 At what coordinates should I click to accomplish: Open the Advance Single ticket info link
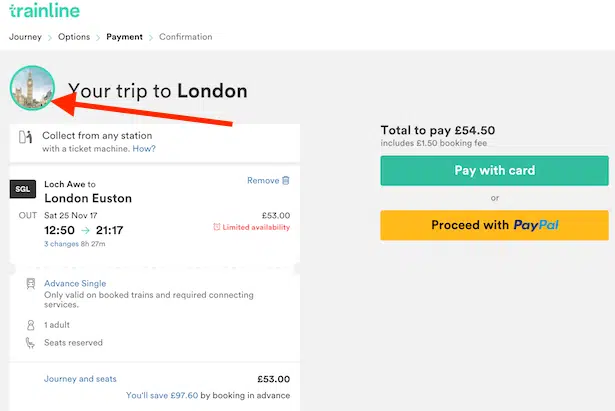point(75,283)
